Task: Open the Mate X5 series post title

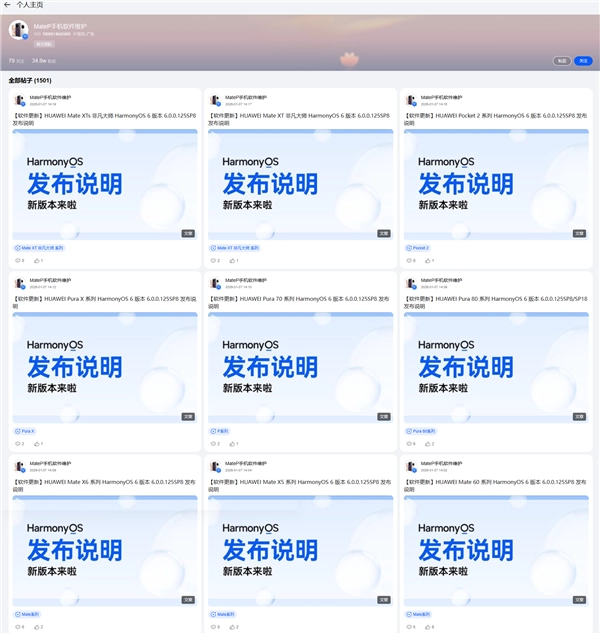Action: 300,484
